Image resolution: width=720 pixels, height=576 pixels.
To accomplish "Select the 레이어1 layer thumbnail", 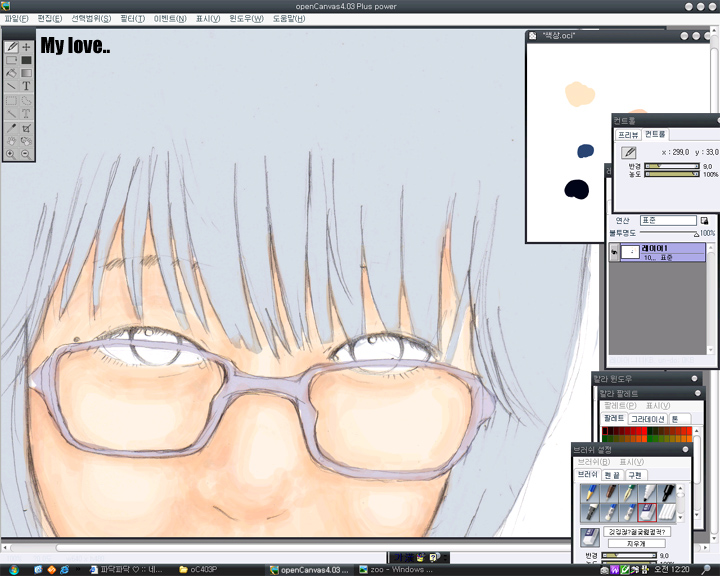I will [630, 252].
